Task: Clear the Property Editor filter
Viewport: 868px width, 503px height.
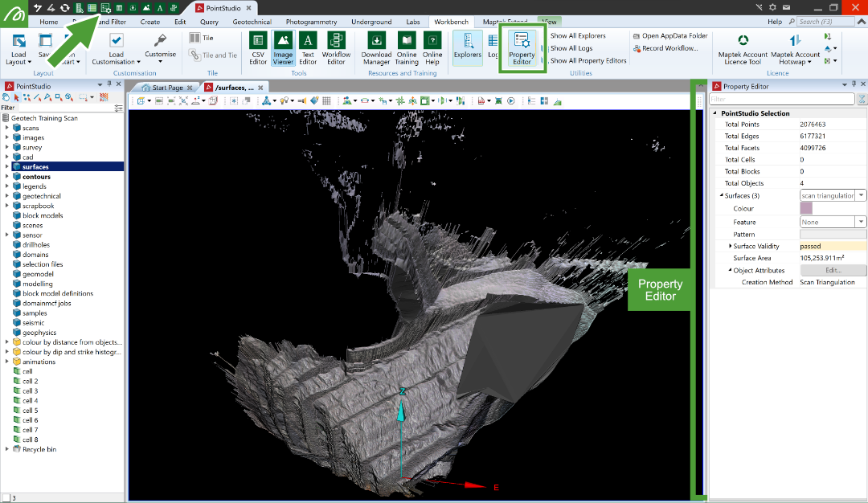Action: 861,100
